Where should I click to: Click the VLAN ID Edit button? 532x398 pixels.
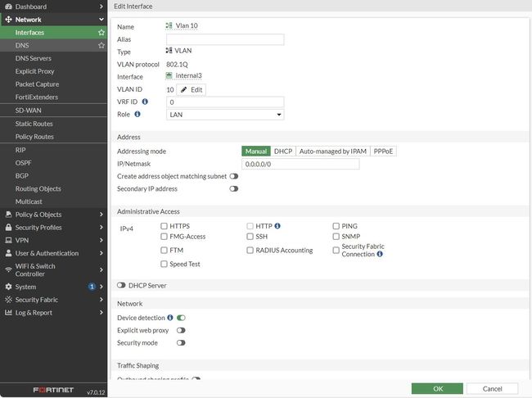[191, 89]
